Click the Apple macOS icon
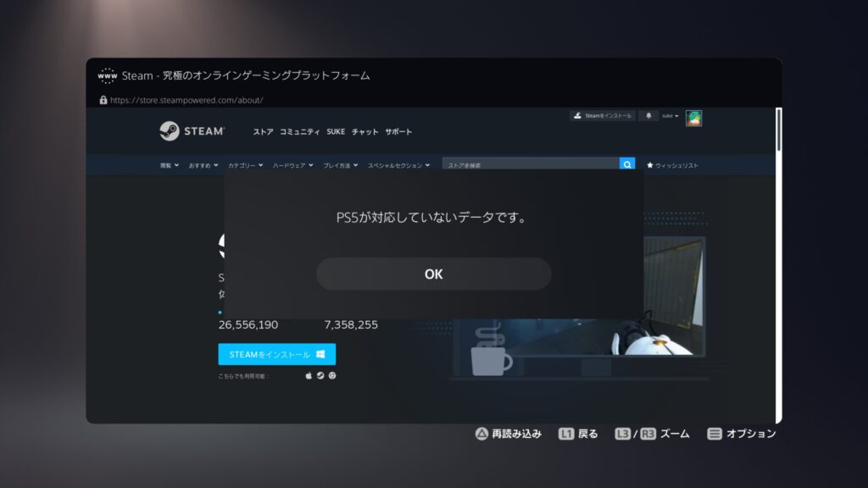Viewport: 868px width, 488px height. click(x=309, y=375)
